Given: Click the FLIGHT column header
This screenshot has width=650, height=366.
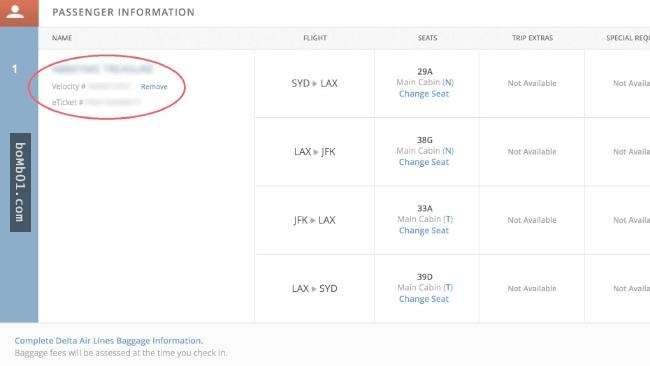Looking at the screenshot, I should [315, 38].
